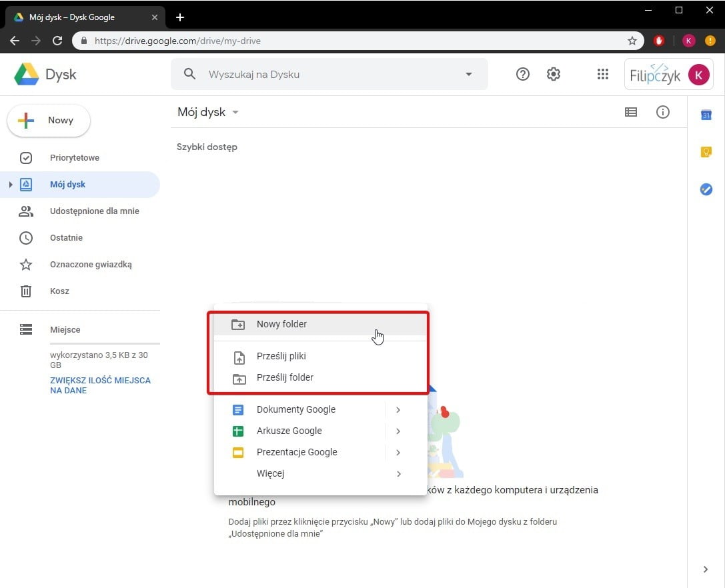Switch to list view layout
The image size is (725, 588).
coord(630,112)
